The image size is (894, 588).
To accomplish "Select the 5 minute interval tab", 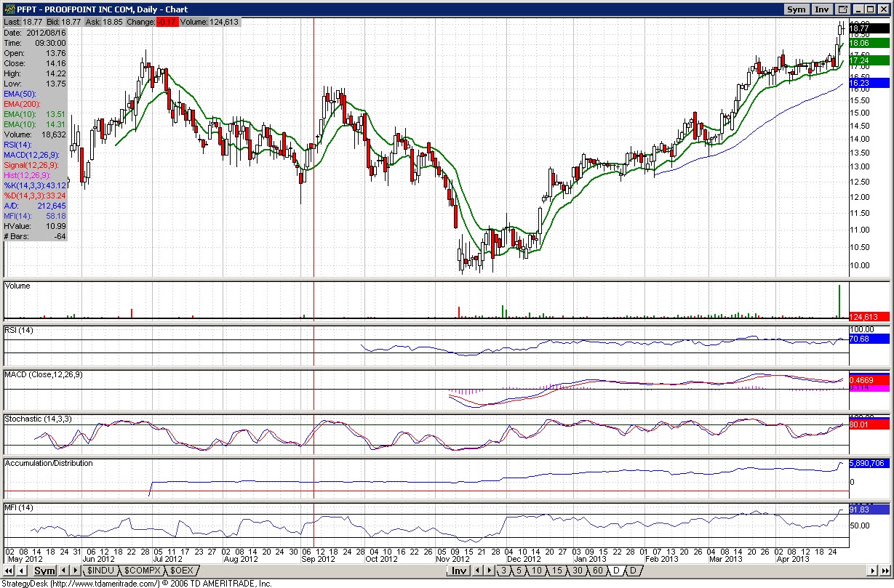I will (x=519, y=571).
